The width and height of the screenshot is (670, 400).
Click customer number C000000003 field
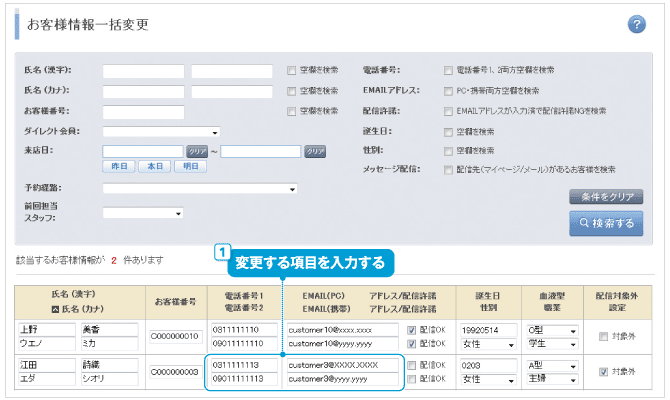click(175, 372)
